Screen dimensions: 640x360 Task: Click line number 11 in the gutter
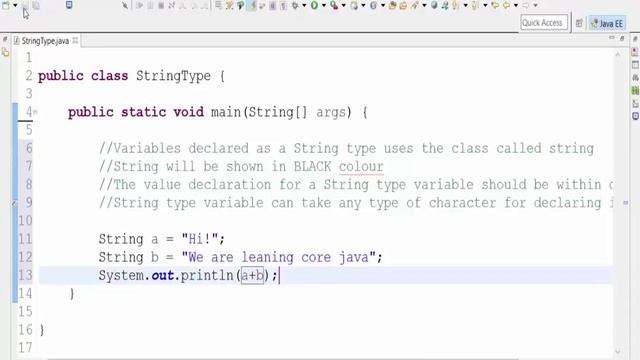click(25, 239)
